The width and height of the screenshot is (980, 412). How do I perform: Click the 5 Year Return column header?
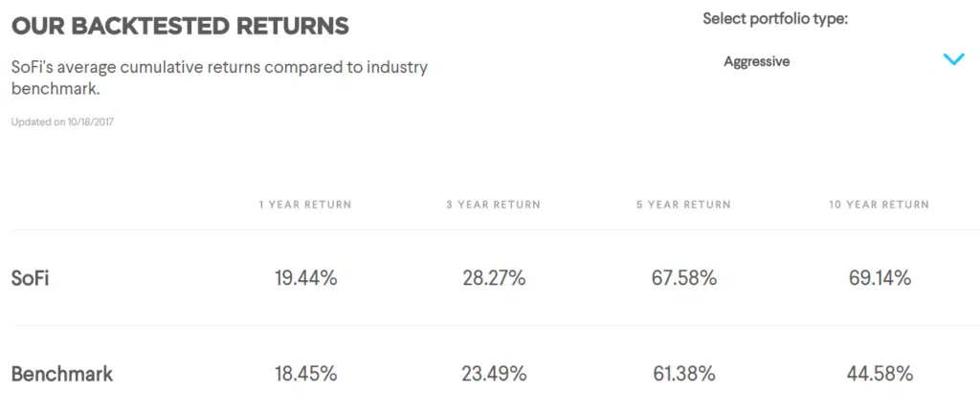[683, 205]
